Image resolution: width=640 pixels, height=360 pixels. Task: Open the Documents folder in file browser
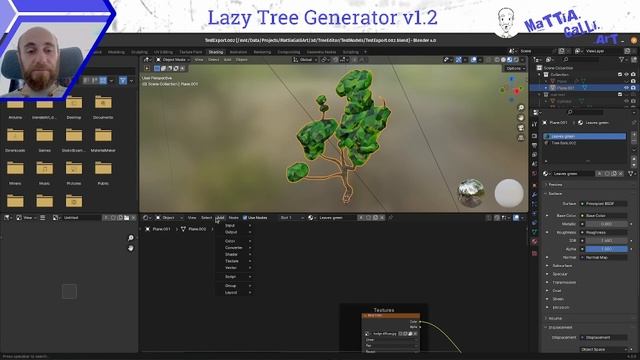(103, 107)
